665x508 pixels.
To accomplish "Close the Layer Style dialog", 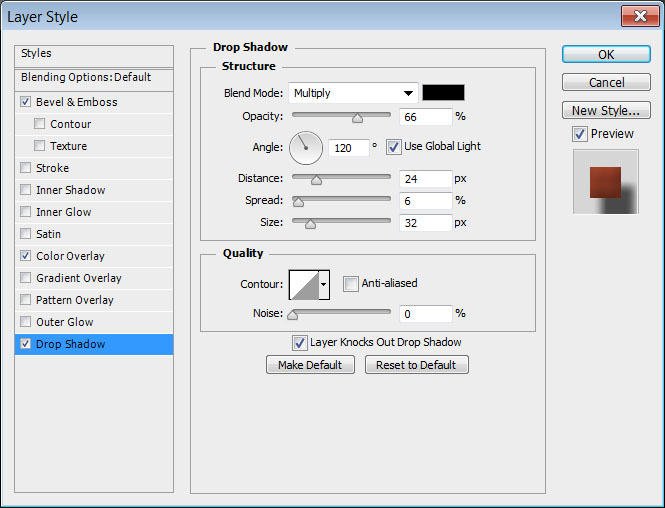I will tap(638, 16).
